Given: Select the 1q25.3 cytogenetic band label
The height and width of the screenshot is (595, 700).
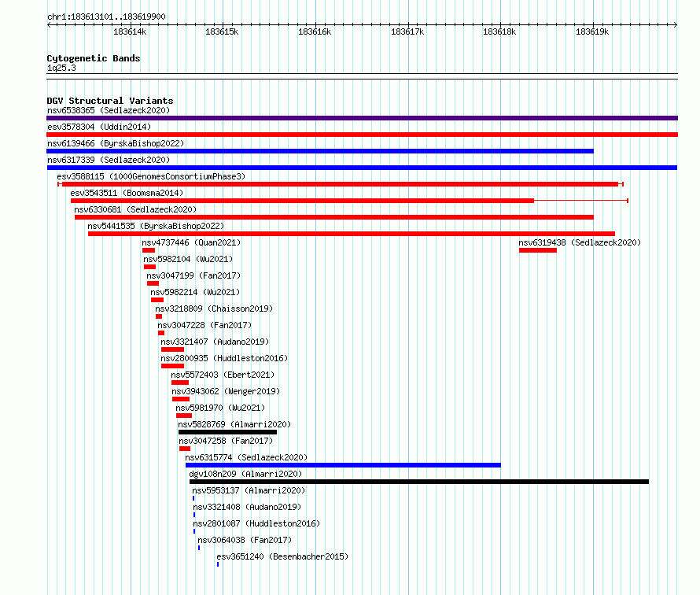Looking at the screenshot, I should coord(61,68).
